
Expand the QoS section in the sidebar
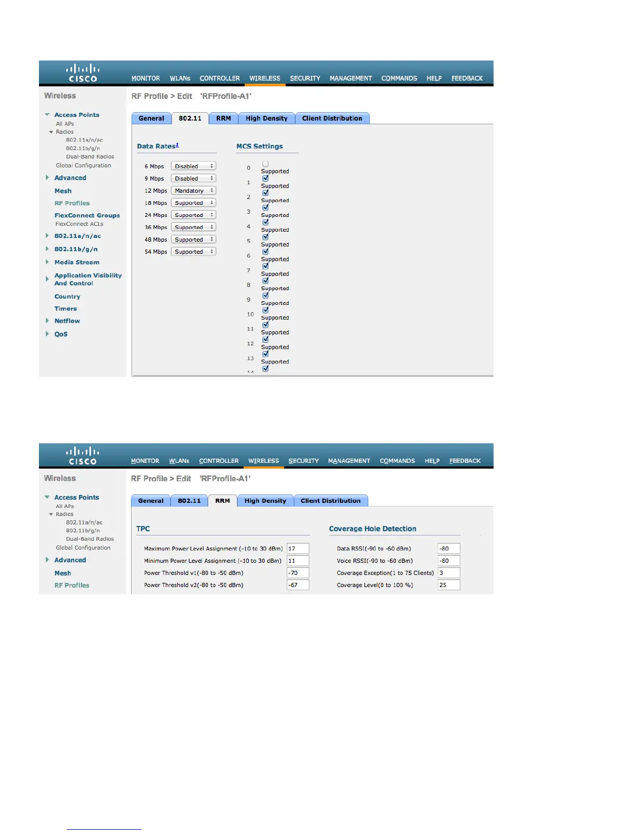coord(47,334)
